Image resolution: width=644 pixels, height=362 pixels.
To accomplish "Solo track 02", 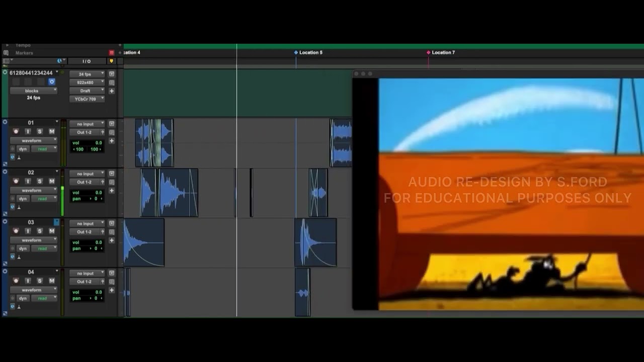I will point(40,181).
